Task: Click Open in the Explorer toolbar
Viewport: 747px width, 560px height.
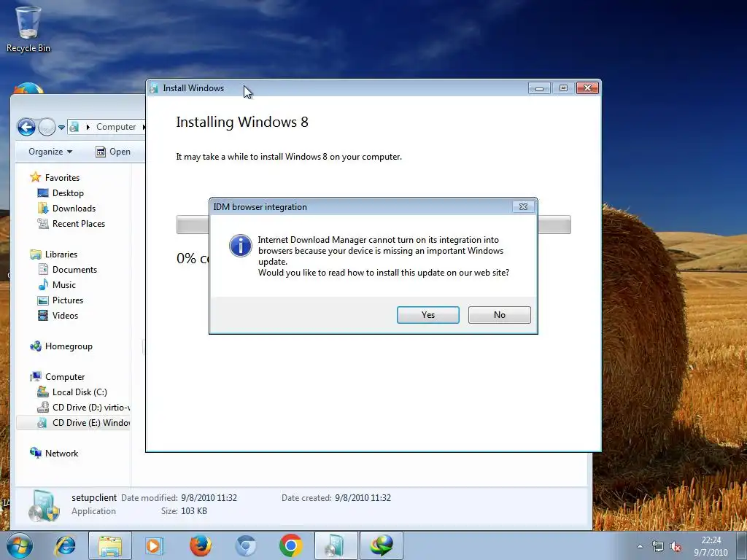Action: tap(113, 152)
